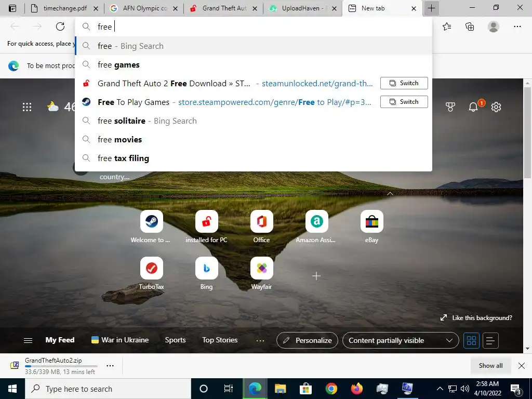
Task: Open the Favorites star icon
Action: [x=447, y=26]
